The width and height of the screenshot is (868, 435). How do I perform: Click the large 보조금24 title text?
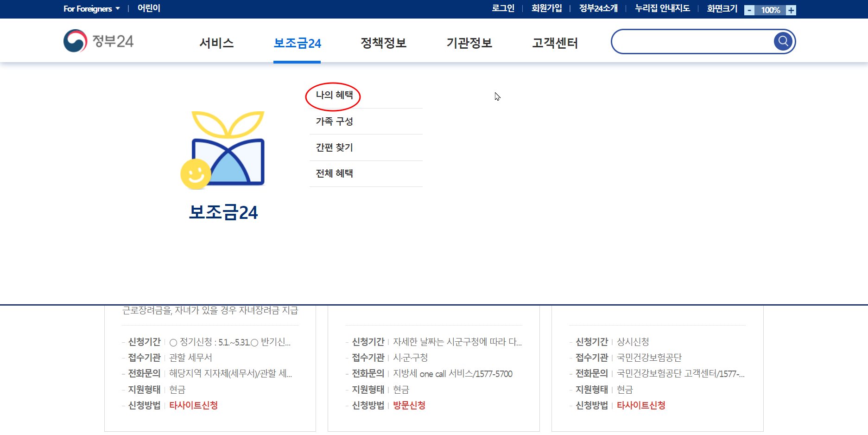click(x=223, y=212)
